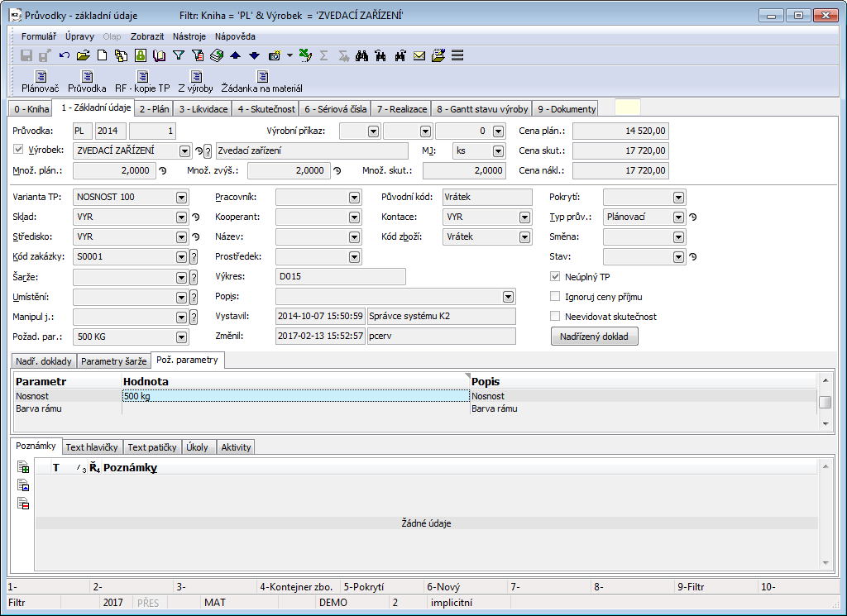This screenshot has height=616, width=847.
Task: Enable Ignoruj ceny příjmu checkbox
Action: (556, 296)
